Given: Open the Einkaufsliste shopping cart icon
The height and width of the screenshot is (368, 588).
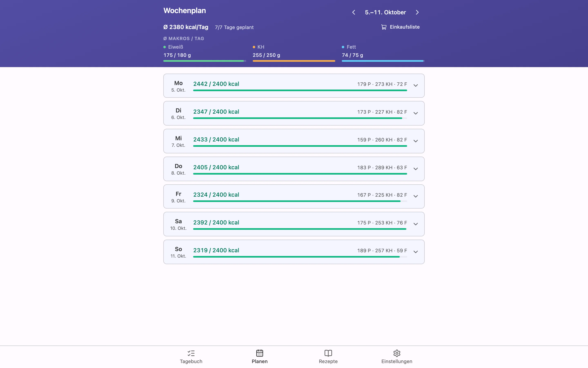Looking at the screenshot, I should (x=384, y=27).
